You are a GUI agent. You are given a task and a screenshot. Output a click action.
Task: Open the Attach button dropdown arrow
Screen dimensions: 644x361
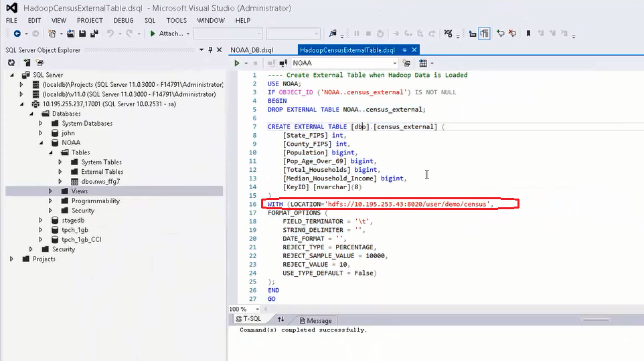[188, 33]
